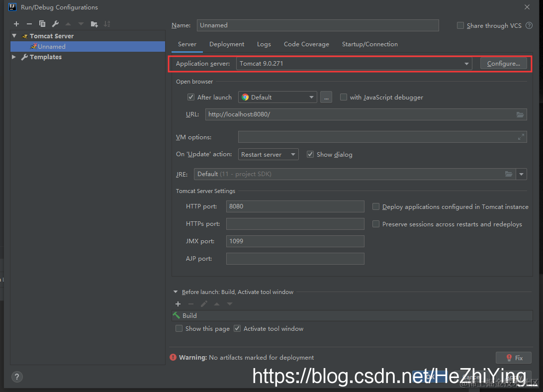Expand the VM options field

point(521,137)
